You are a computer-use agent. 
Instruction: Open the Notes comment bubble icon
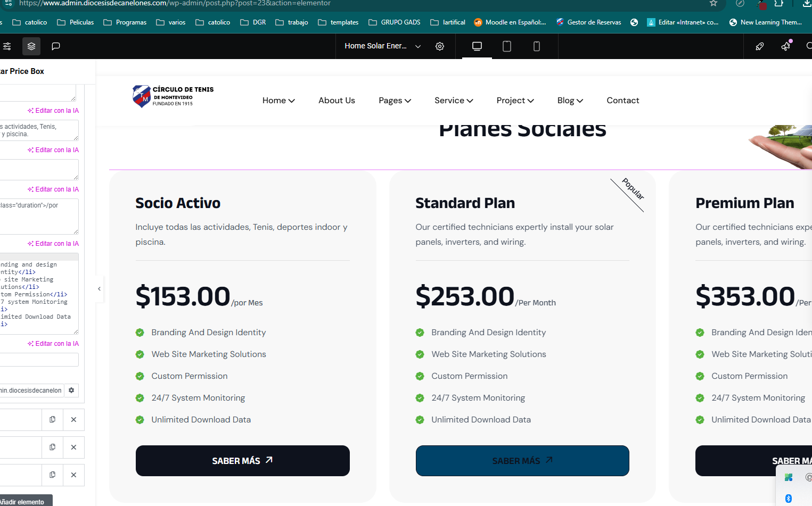(x=55, y=46)
